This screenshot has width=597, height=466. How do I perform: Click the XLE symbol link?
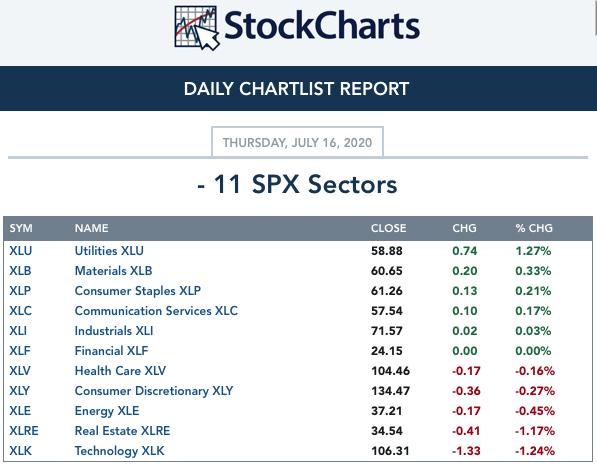(20, 411)
